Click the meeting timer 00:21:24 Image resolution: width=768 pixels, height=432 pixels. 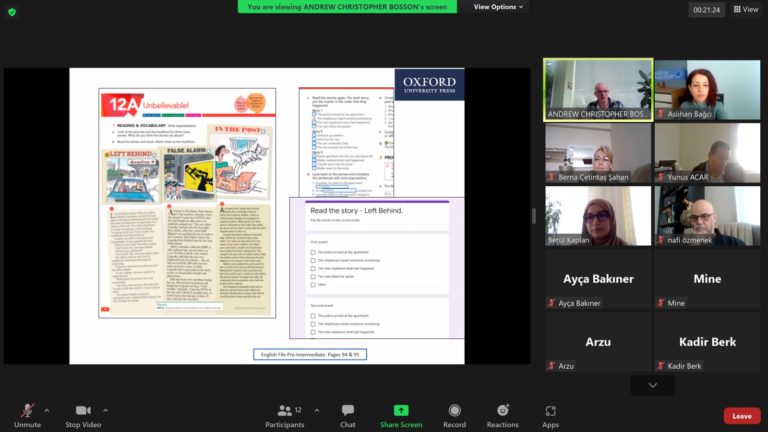707,10
